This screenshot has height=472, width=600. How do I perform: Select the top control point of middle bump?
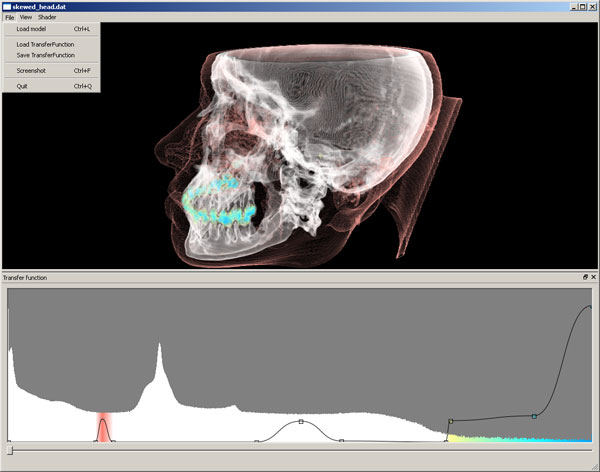coord(301,422)
